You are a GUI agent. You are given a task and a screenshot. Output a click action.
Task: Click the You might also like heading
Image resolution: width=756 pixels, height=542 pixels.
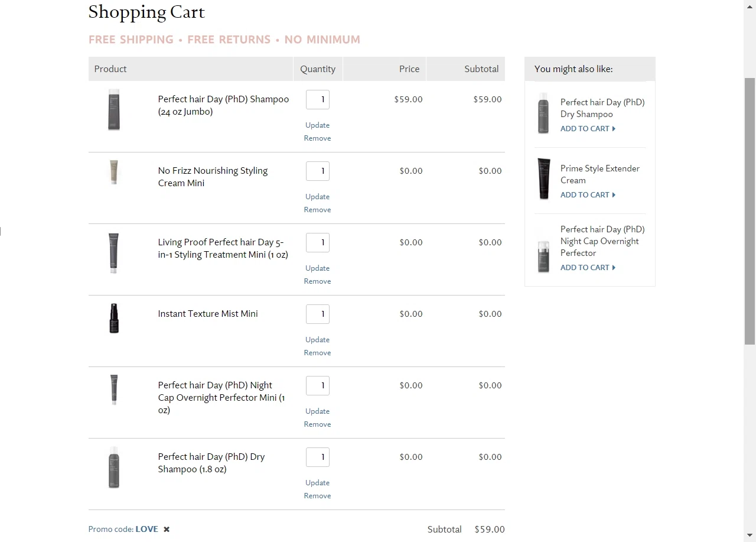(573, 69)
